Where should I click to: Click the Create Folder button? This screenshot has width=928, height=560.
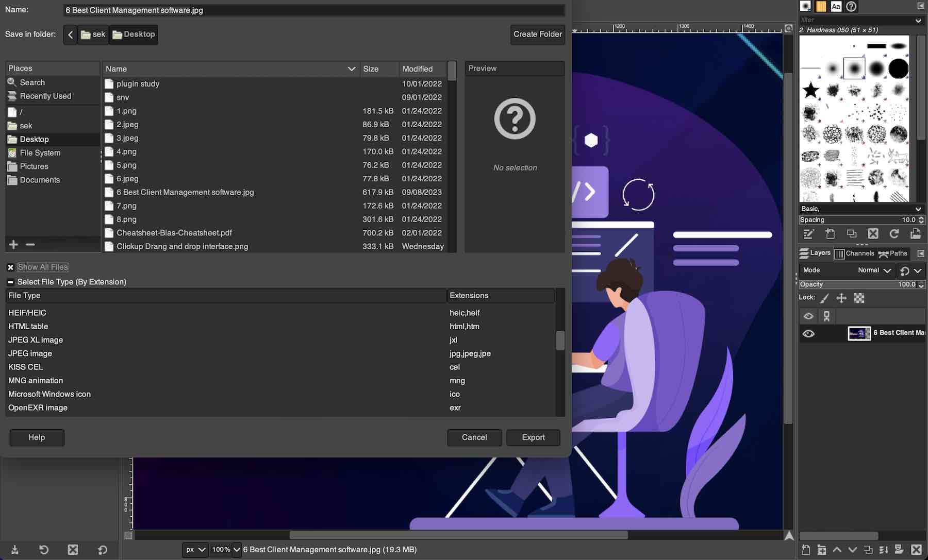537,35
